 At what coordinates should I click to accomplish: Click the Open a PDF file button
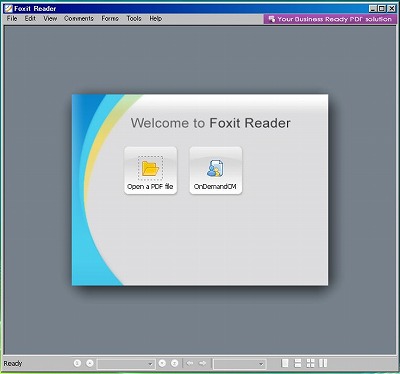pyautogui.click(x=150, y=170)
